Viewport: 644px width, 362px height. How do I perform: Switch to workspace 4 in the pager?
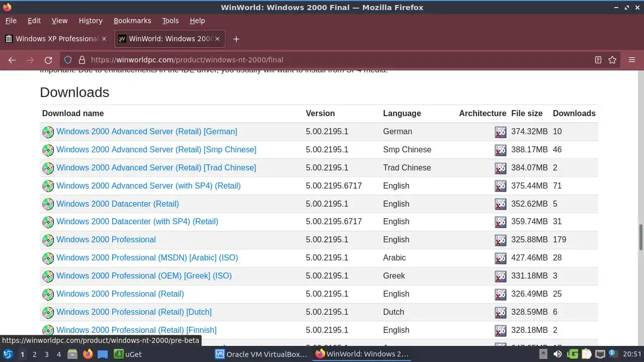(x=58, y=354)
